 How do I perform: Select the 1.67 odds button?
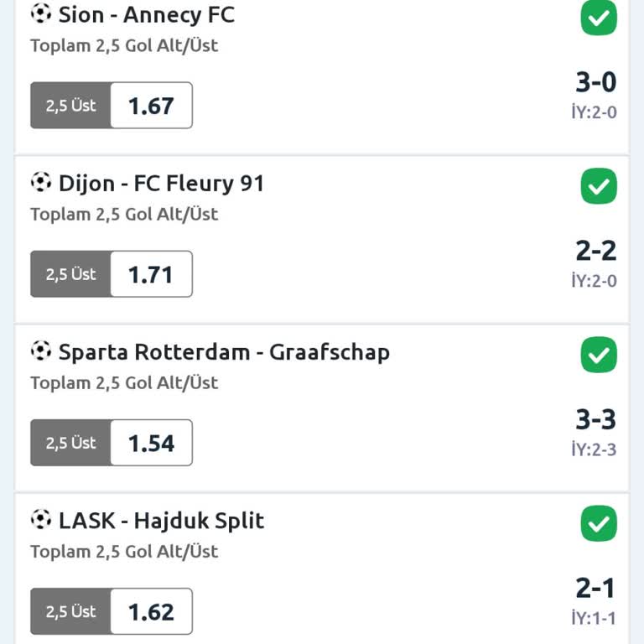point(151,106)
